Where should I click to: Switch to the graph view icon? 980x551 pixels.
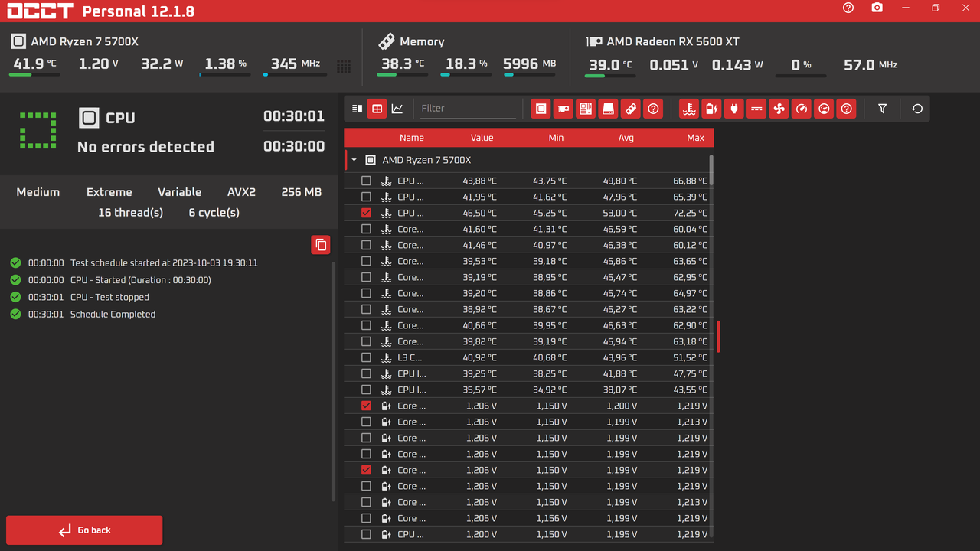coord(397,109)
